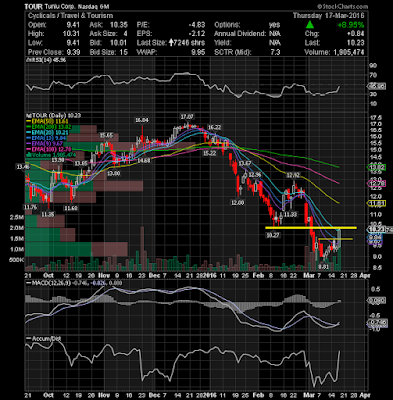
Task: Click the Last Size up-arrow icon
Action: [171, 43]
